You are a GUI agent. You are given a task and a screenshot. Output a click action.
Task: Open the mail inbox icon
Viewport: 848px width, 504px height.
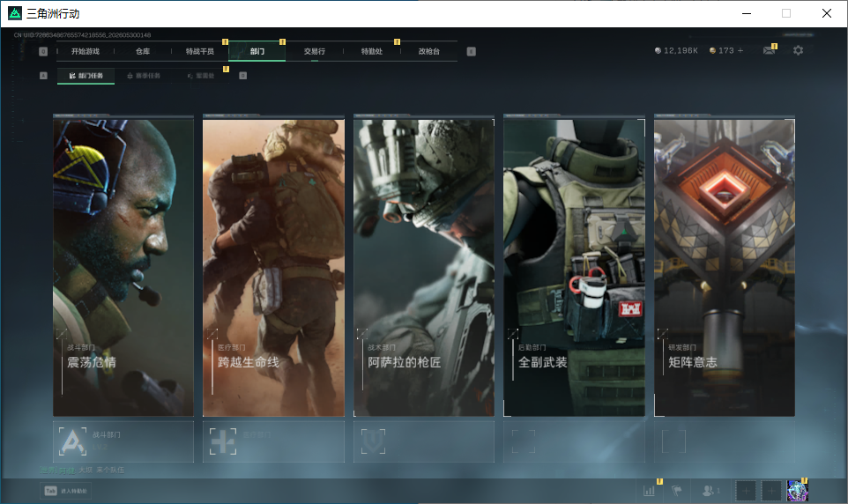[769, 50]
